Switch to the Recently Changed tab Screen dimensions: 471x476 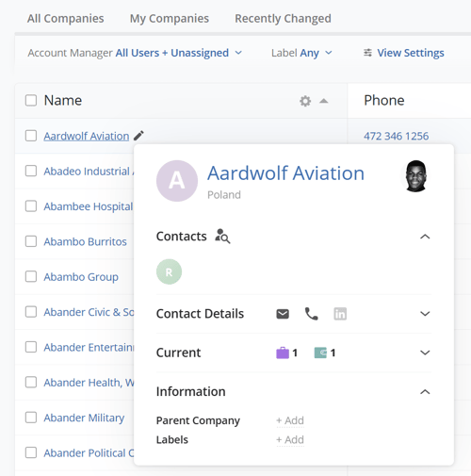tap(283, 19)
